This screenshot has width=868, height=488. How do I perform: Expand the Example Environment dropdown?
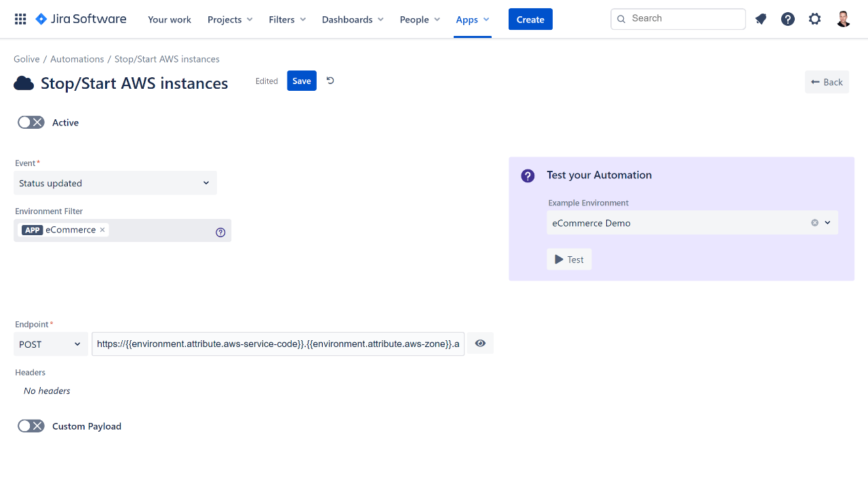(x=828, y=223)
